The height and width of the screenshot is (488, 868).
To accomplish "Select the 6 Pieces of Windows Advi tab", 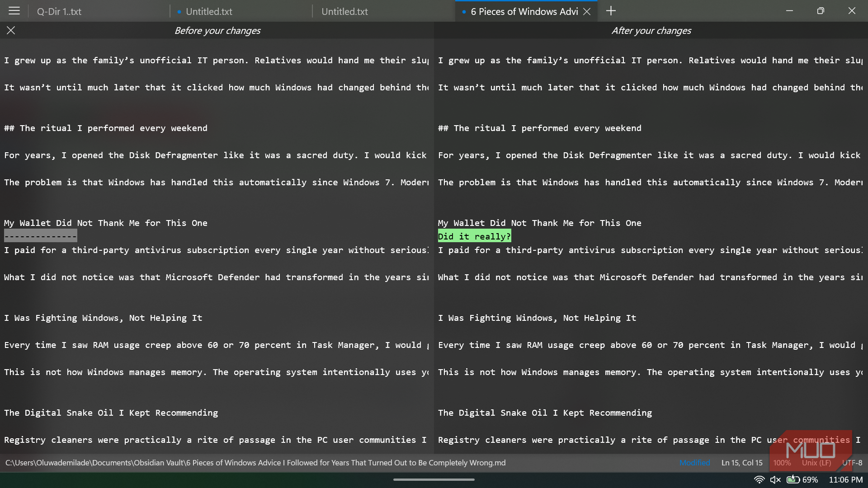I will pyautogui.click(x=524, y=12).
